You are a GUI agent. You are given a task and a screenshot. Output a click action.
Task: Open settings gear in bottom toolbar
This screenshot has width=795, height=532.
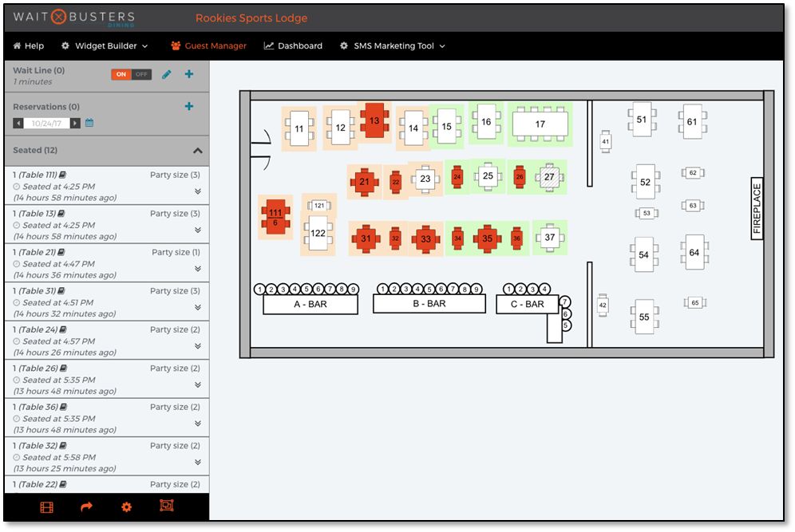point(127,507)
